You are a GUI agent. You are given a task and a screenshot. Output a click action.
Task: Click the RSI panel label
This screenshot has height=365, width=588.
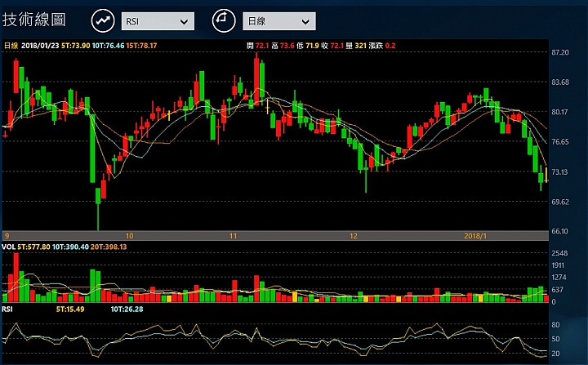(7, 309)
